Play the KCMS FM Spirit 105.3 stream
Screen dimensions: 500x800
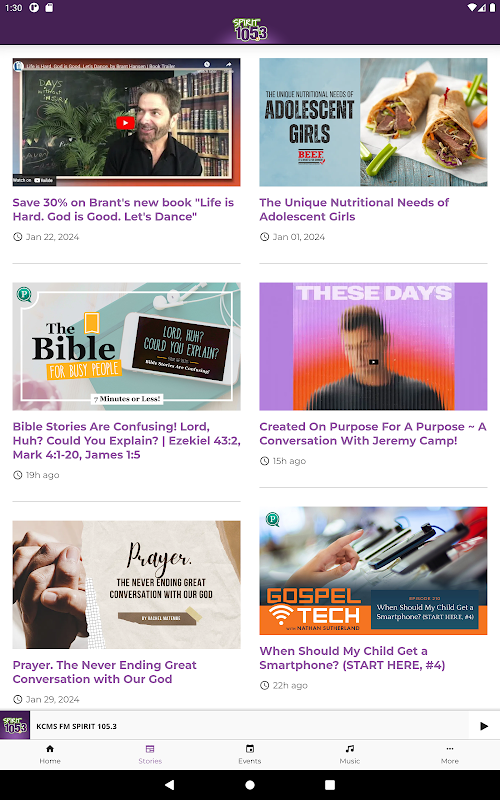484,726
